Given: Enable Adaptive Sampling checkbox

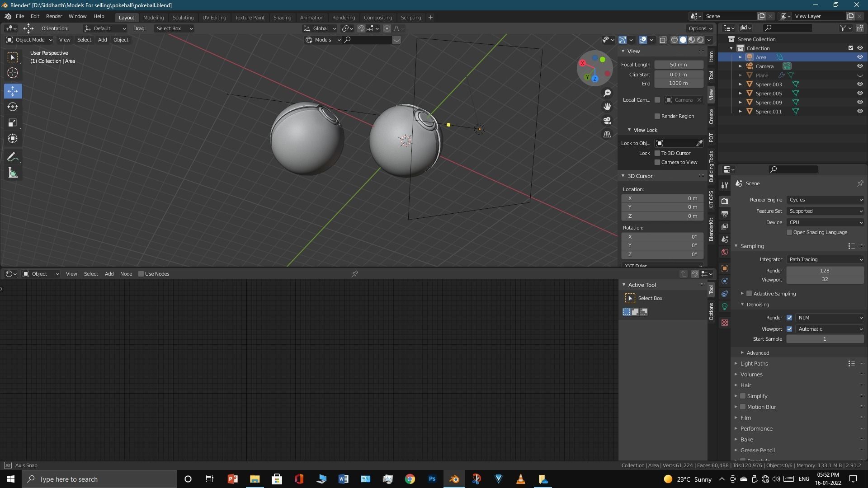Looking at the screenshot, I should click(749, 294).
